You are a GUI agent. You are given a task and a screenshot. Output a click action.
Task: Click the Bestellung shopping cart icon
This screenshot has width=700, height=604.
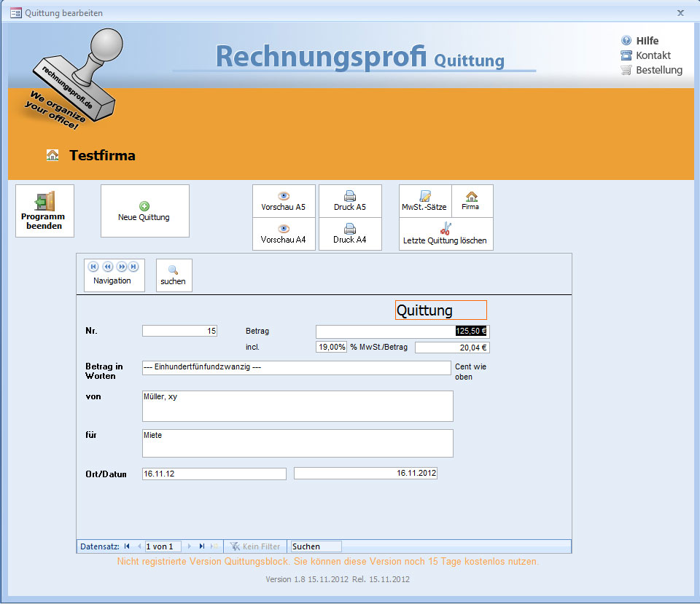pyautogui.click(x=626, y=70)
